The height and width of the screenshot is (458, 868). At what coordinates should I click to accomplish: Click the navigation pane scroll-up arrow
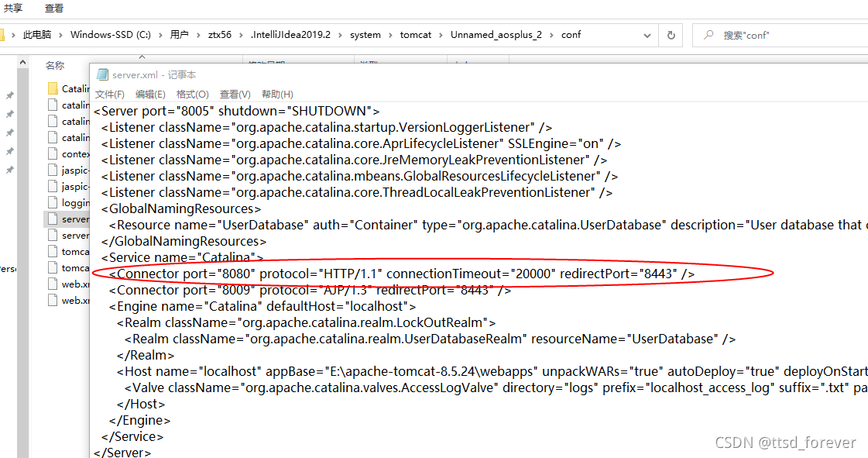click(x=22, y=62)
